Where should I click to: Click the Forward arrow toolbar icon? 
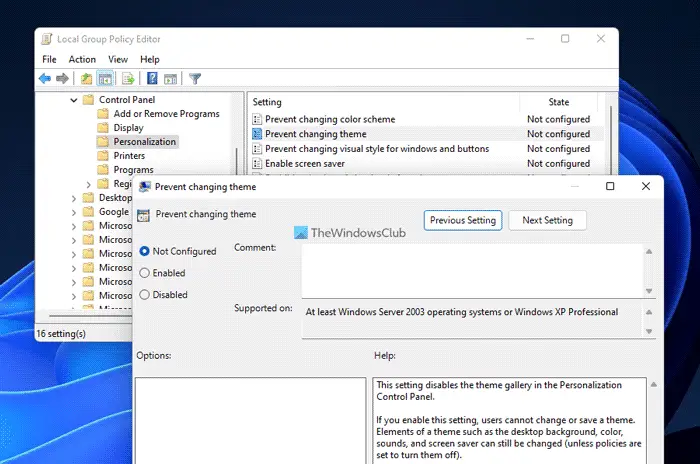(63, 78)
